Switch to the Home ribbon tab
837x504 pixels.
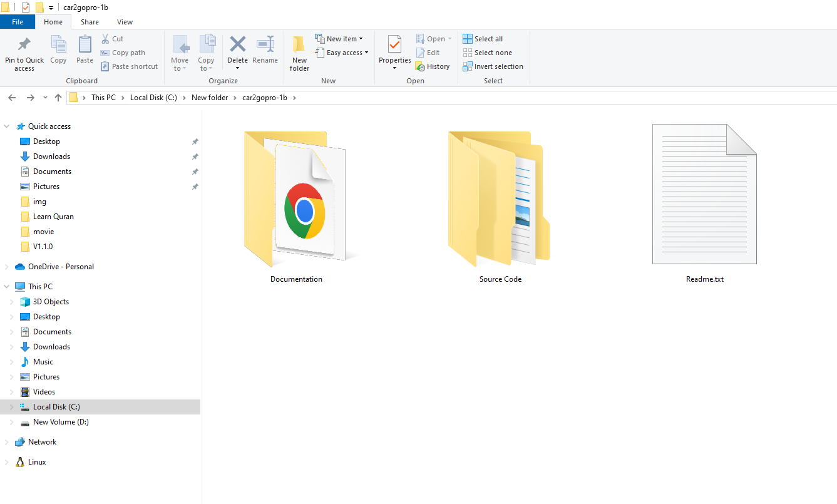click(53, 22)
